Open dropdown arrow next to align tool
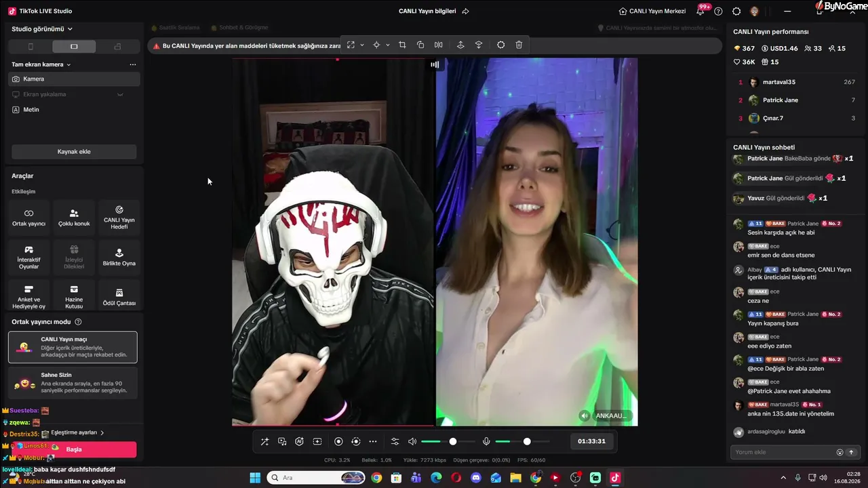The image size is (868, 488). click(388, 45)
